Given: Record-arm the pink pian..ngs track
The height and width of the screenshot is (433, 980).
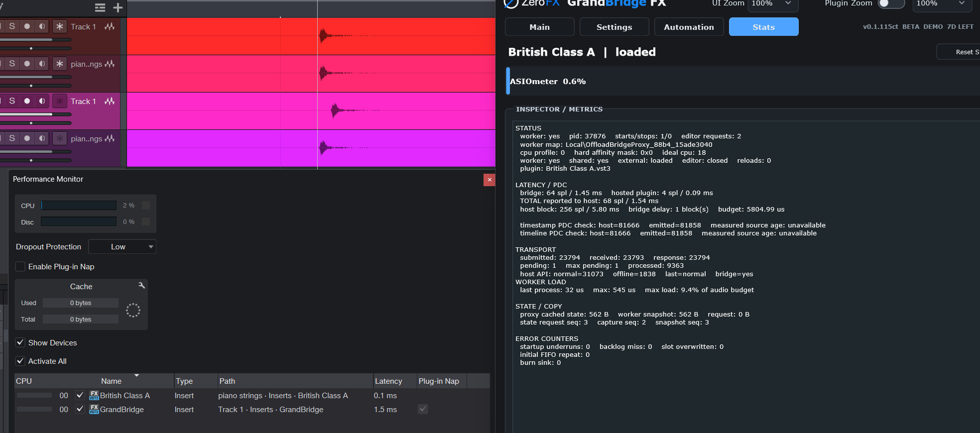Looking at the screenshot, I should click(27, 64).
